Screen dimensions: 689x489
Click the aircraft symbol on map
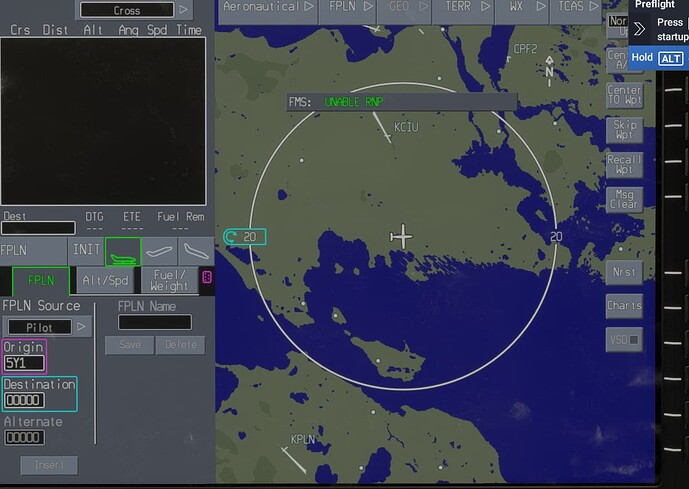[x=401, y=236]
